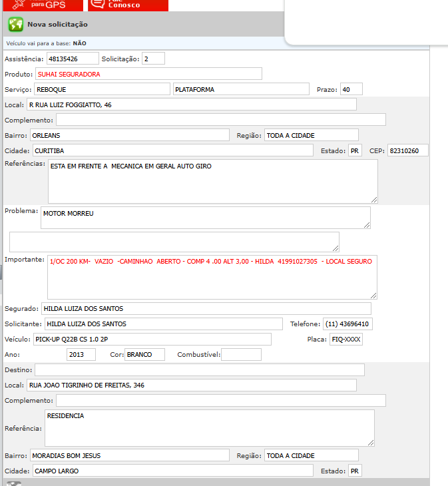Click the Importante red text area
The image size is (448, 486).
[x=212, y=277]
